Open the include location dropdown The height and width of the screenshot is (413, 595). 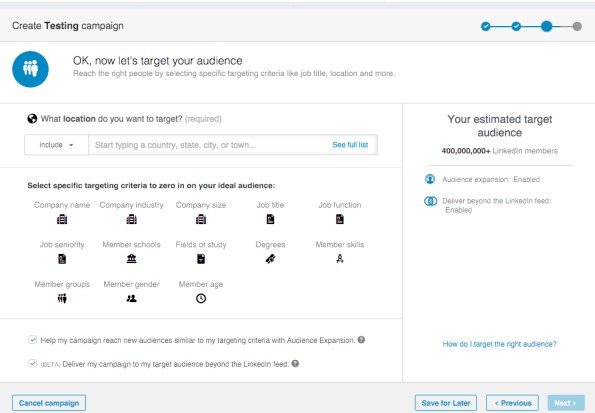[x=57, y=145]
